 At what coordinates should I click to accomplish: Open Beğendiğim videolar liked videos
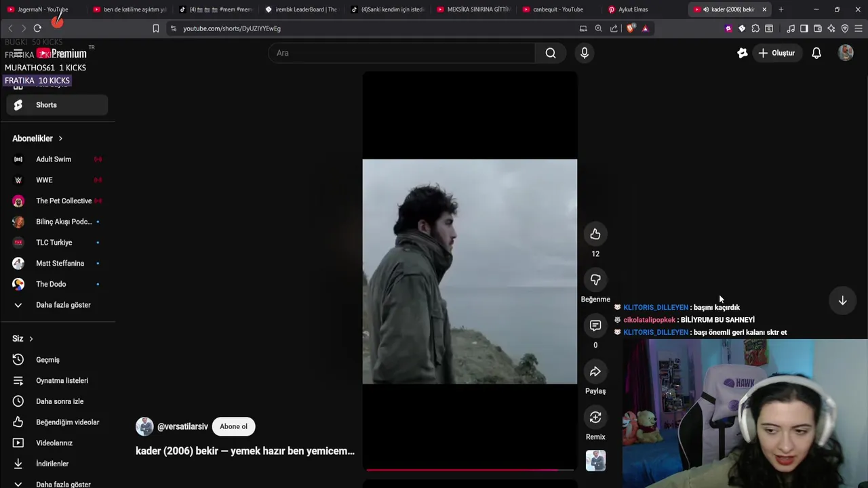[x=57, y=422]
